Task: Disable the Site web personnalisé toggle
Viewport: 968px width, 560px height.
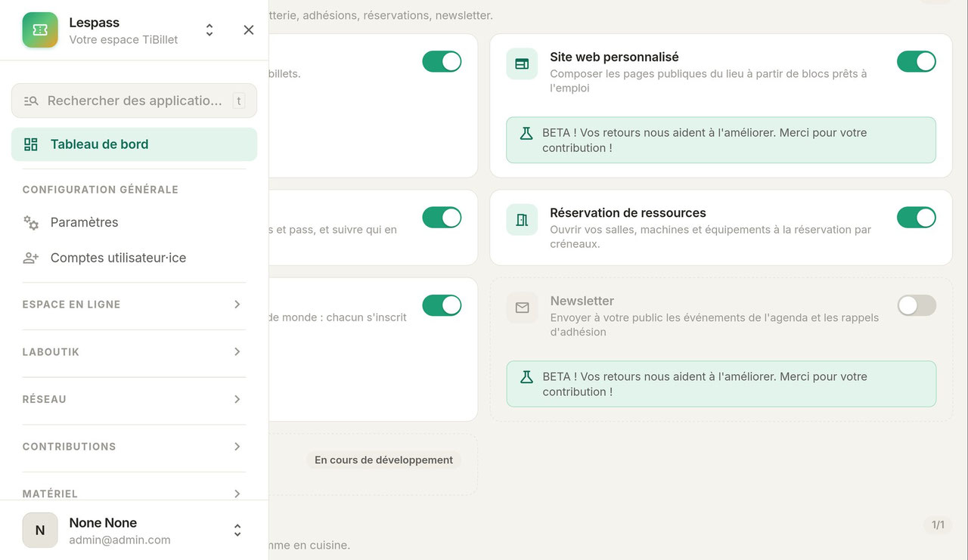Action: tap(917, 62)
